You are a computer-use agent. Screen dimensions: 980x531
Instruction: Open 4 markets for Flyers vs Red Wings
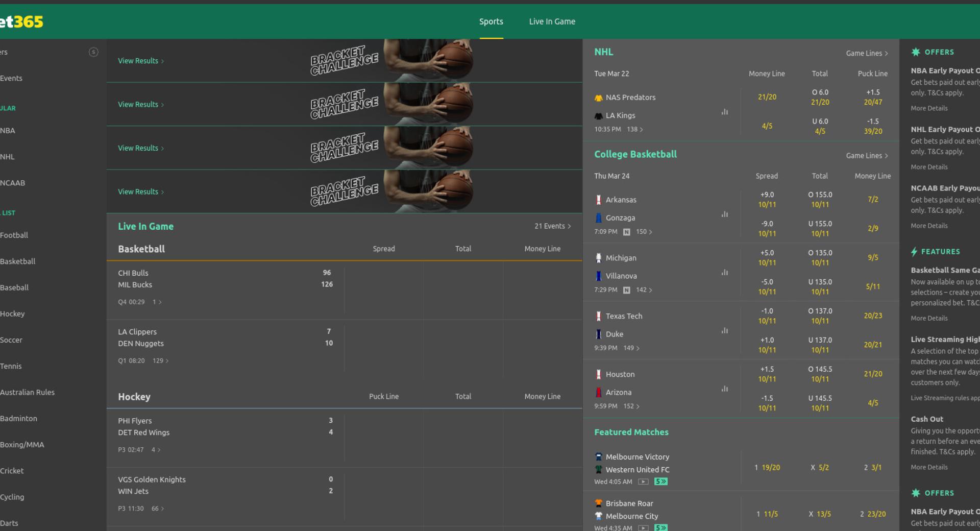(156, 450)
